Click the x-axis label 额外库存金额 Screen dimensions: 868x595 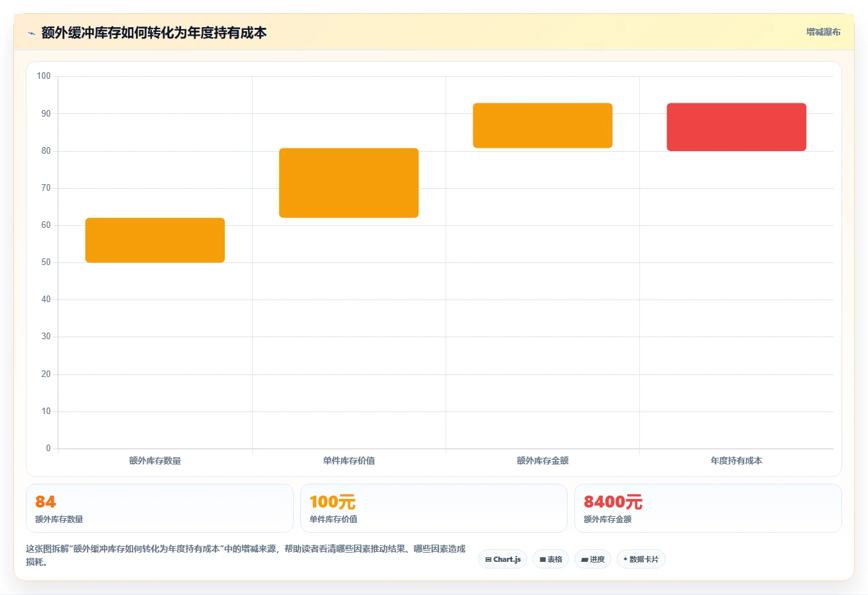(x=542, y=460)
